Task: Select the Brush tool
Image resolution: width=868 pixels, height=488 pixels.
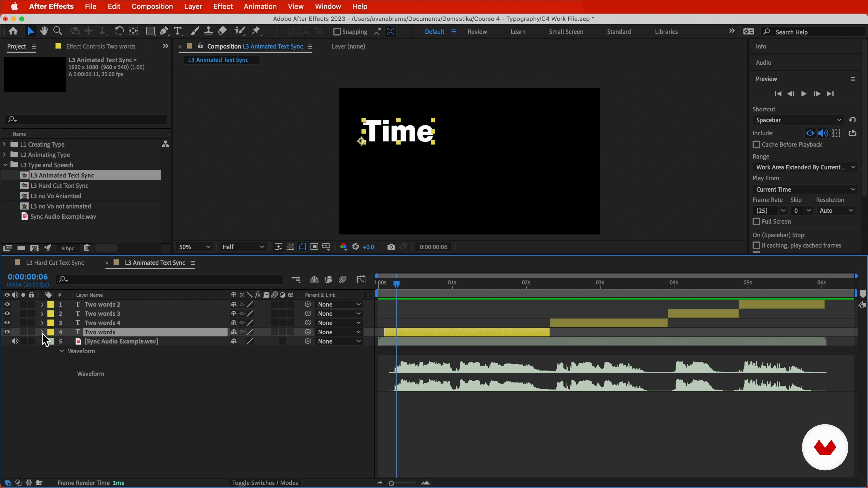Action: (194, 31)
